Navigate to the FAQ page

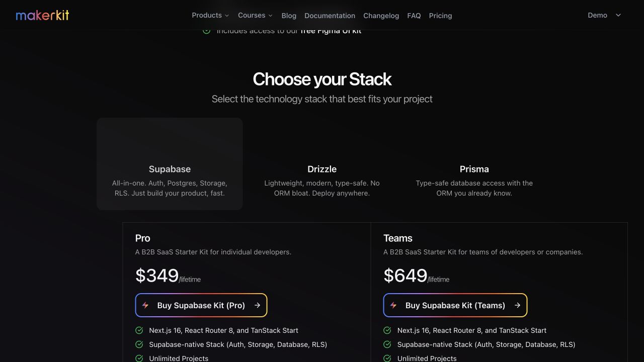(x=414, y=16)
